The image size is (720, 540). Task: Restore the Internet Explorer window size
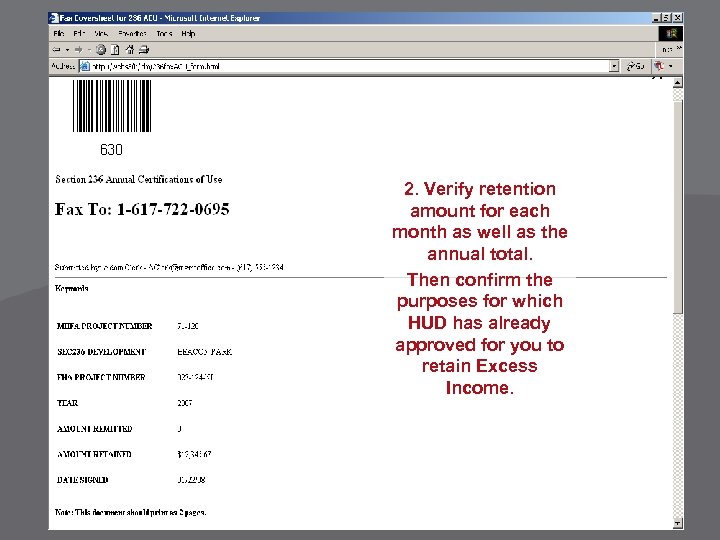point(666,18)
